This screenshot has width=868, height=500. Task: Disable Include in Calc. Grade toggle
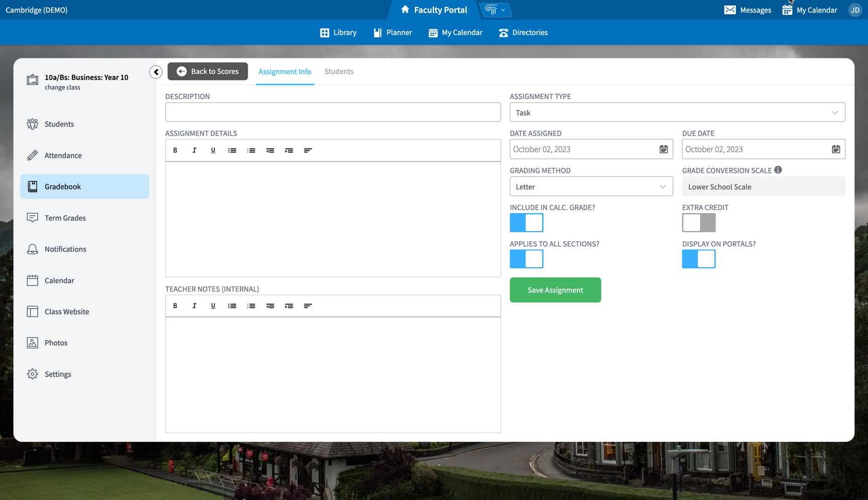pos(526,223)
